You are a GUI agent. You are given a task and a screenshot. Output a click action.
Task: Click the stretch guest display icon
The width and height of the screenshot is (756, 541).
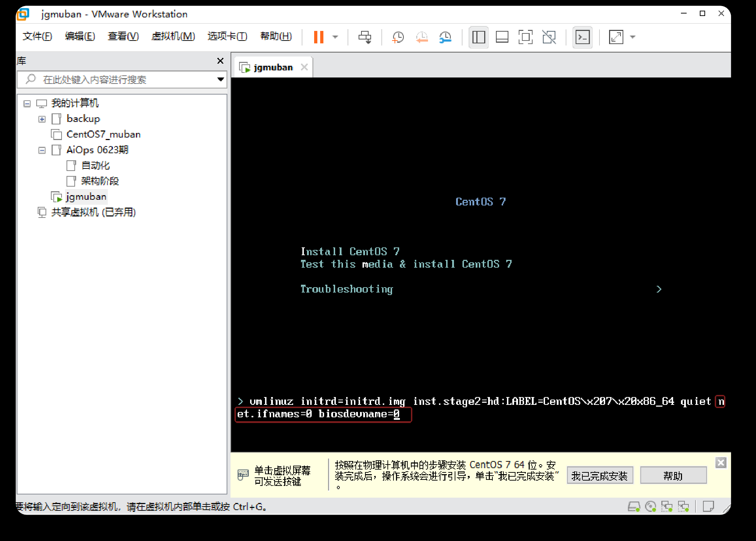click(616, 37)
